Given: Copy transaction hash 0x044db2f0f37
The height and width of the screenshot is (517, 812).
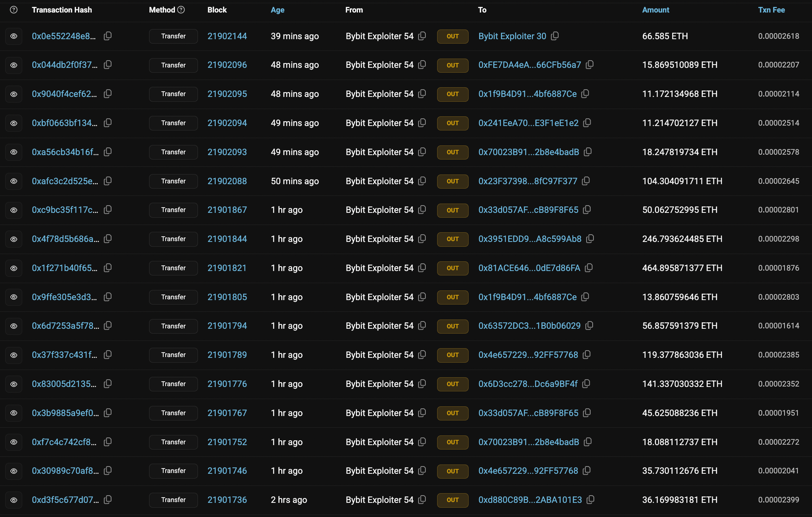Looking at the screenshot, I should [x=107, y=65].
